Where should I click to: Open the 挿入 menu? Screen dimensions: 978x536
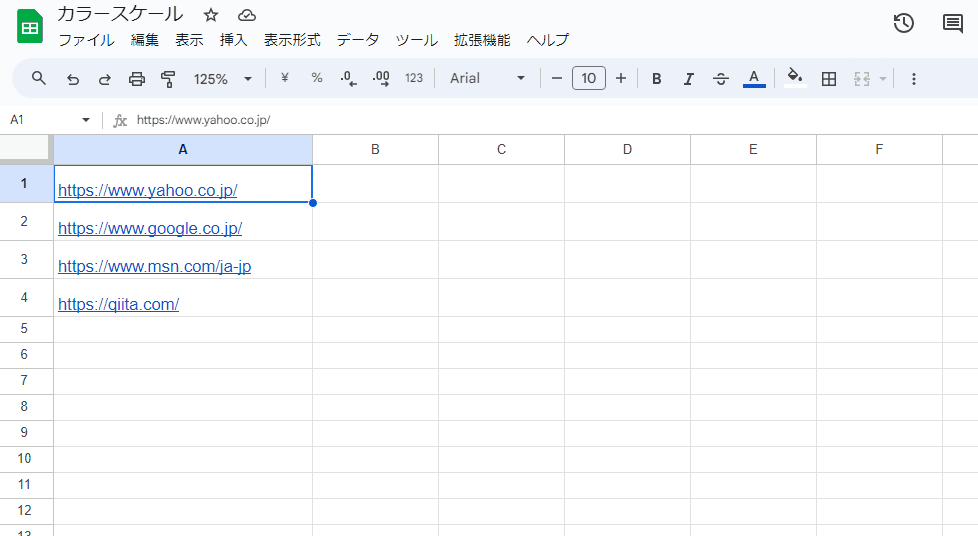pyautogui.click(x=234, y=40)
